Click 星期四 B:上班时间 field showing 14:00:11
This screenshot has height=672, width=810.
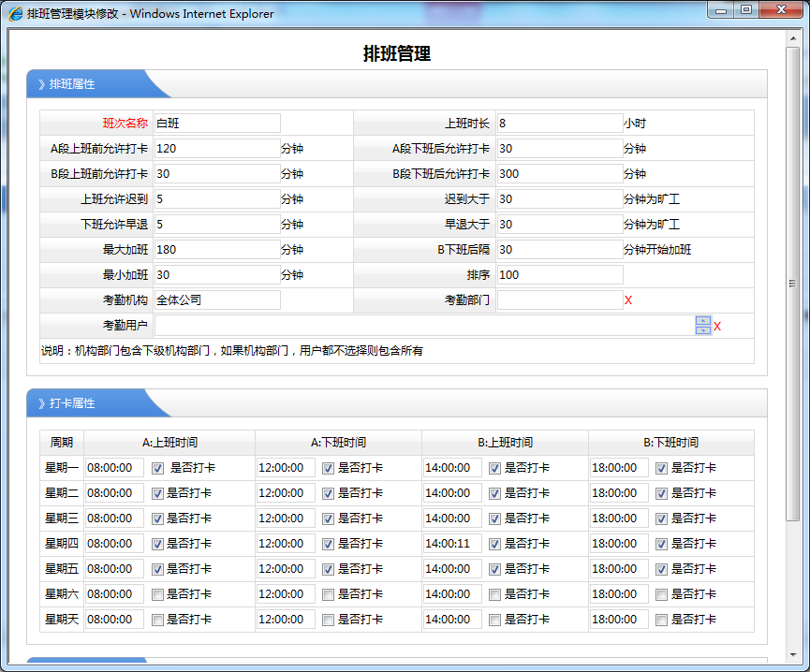coord(452,544)
